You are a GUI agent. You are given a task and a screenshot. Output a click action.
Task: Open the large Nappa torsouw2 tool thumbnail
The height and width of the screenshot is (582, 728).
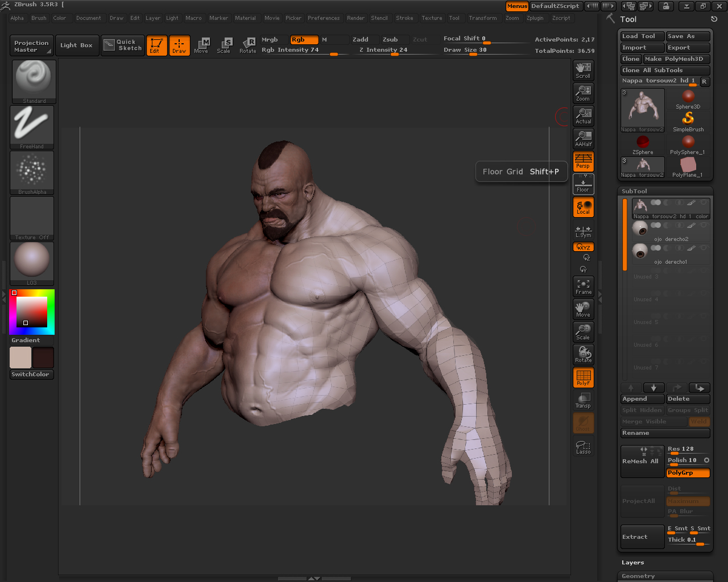(643, 110)
